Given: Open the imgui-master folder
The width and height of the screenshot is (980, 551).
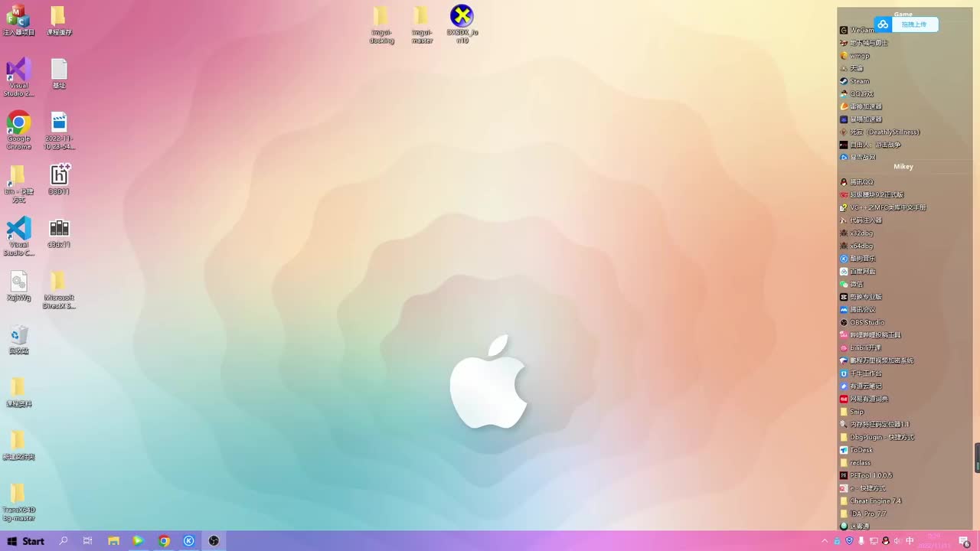Looking at the screenshot, I should 422,24.
